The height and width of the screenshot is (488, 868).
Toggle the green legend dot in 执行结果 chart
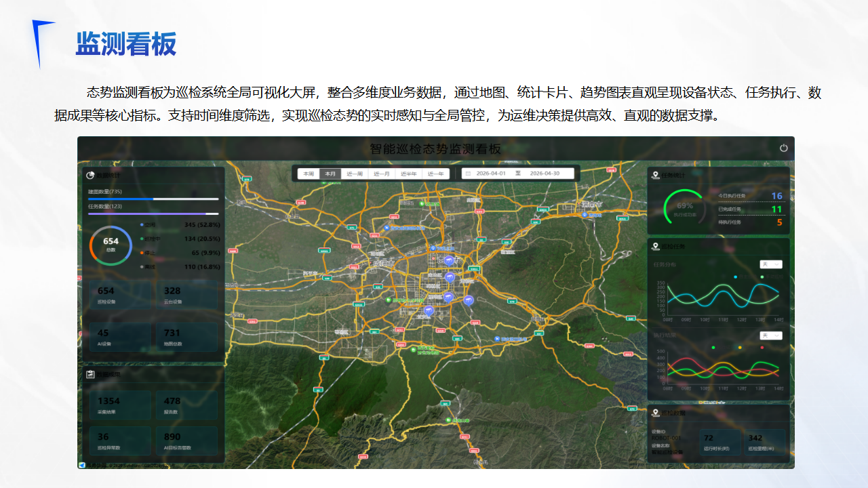pyautogui.click(x=713, y=348)
